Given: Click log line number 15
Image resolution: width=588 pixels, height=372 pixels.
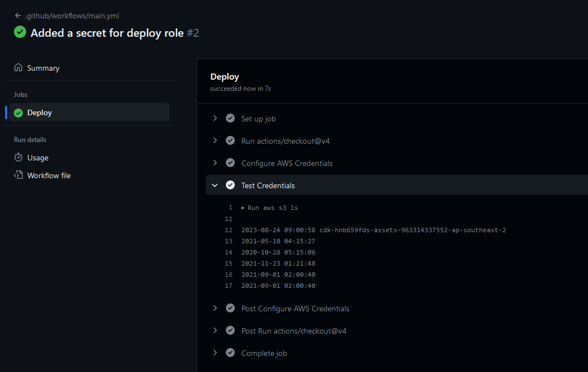Looking at the screenshot, I should [229, 263].
